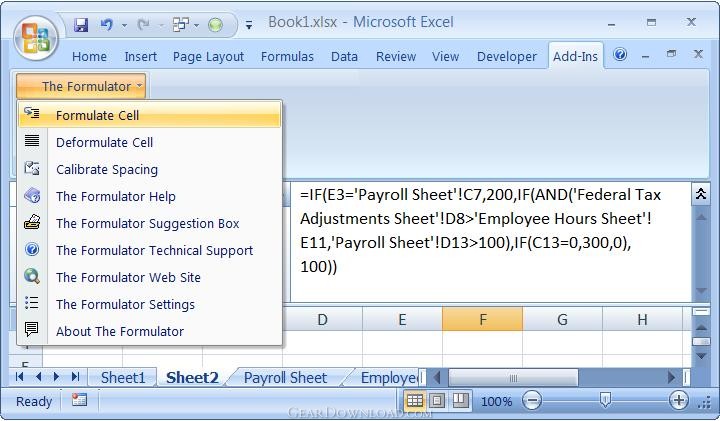Switch to Page Break Preview icon

(x=460, y=401)
